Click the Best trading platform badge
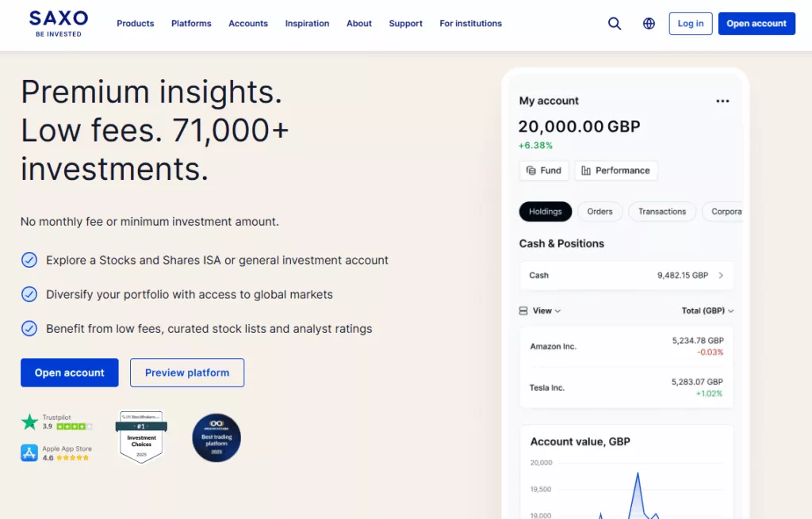 coord(216,437)
